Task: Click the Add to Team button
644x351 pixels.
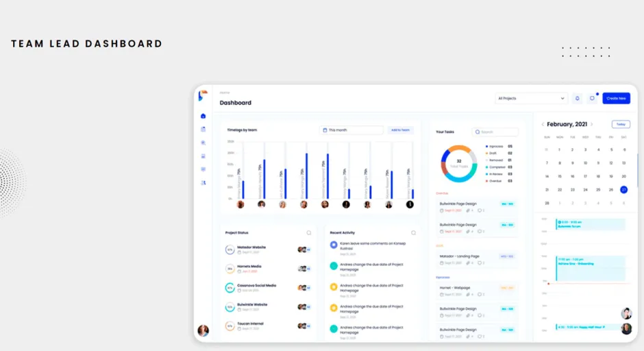Action: 400,130
